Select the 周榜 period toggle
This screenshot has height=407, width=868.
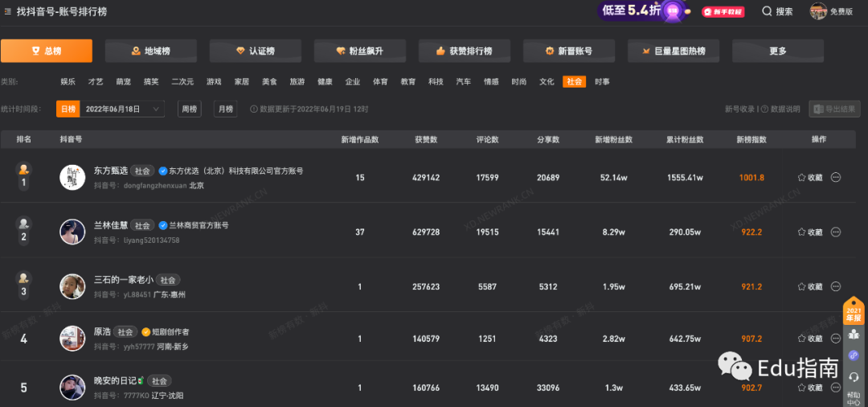(190, 109)
